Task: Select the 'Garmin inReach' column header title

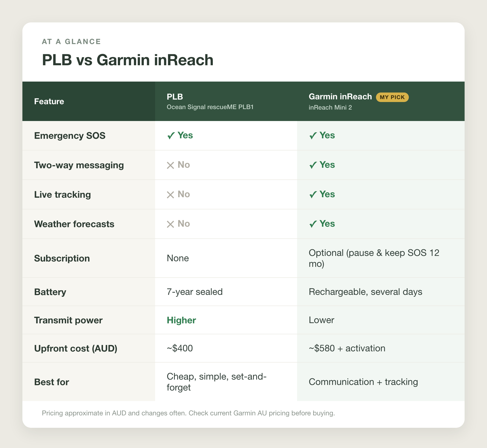Action: pyautogui.click(x=340, y=97)
